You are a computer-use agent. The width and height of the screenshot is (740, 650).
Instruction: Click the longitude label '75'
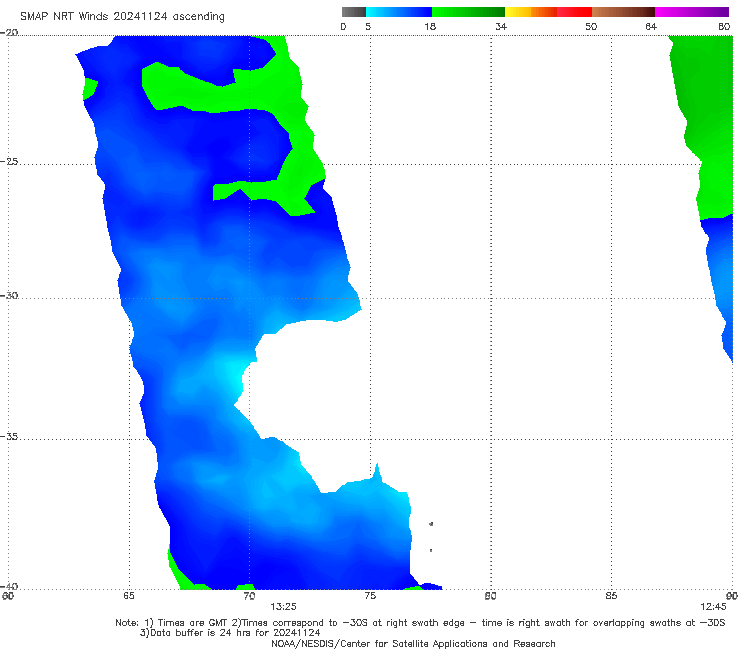pyautogui.click(x=370, y=596)
